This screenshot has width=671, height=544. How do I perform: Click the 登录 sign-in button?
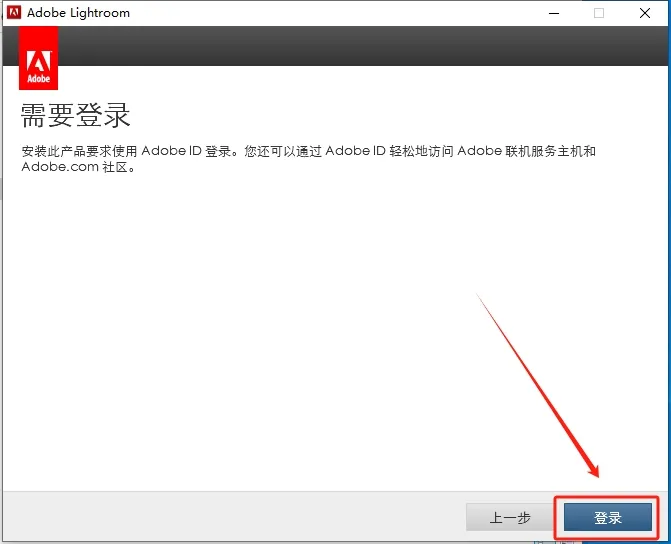[607, 517]
